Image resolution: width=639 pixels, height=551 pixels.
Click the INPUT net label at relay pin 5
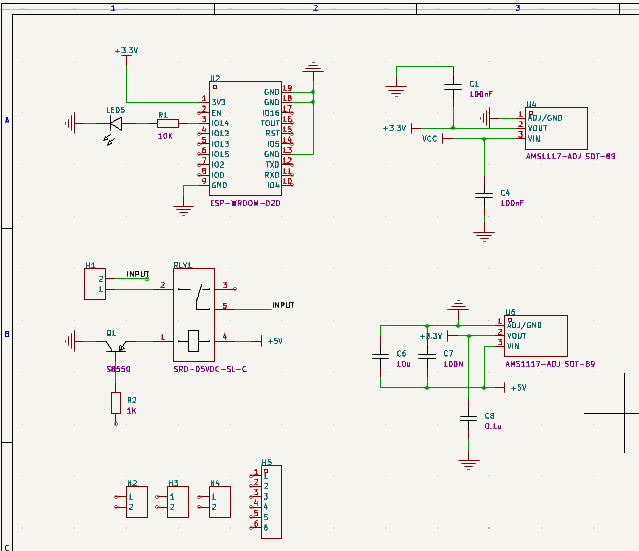coord(283,305)
